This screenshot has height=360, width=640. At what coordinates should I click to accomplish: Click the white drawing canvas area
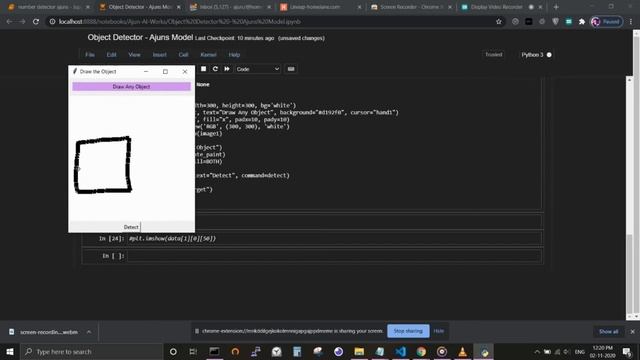coord(131,158)
